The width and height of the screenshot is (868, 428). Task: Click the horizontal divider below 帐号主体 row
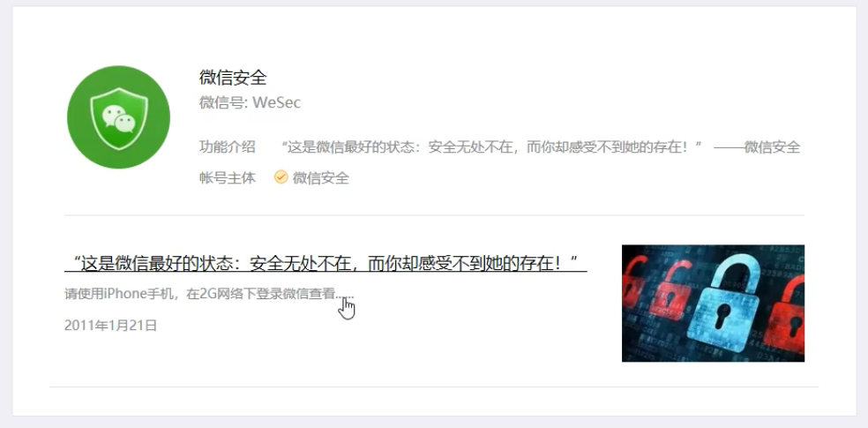pos(434,214)
